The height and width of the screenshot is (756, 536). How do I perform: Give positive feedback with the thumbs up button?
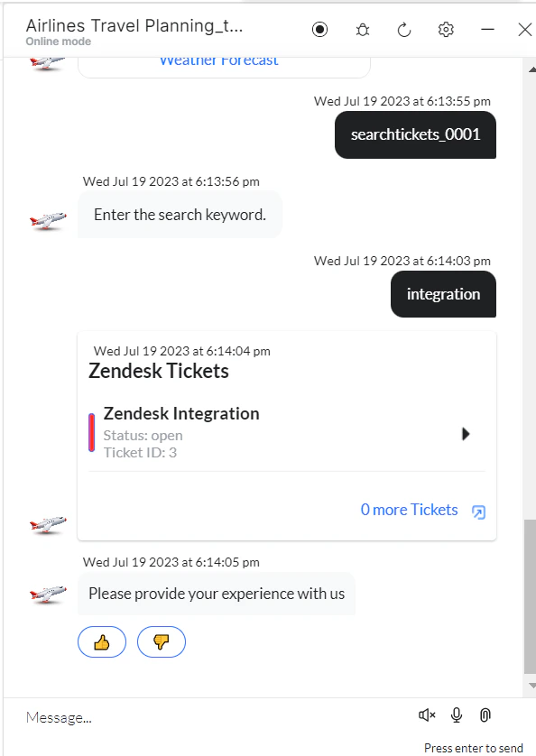point(101,641)
